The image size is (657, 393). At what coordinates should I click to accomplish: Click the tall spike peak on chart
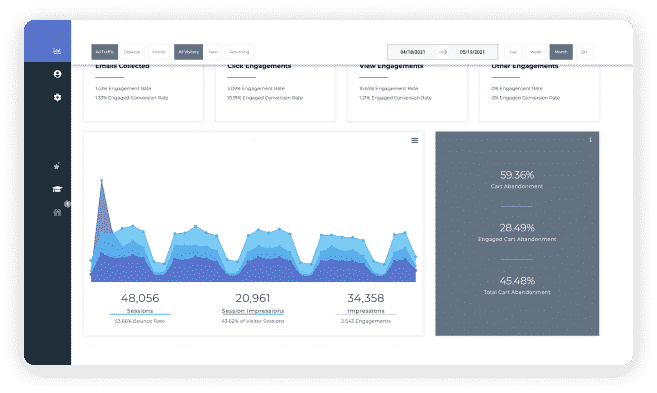pyautogui.click(x=101, y=181)
